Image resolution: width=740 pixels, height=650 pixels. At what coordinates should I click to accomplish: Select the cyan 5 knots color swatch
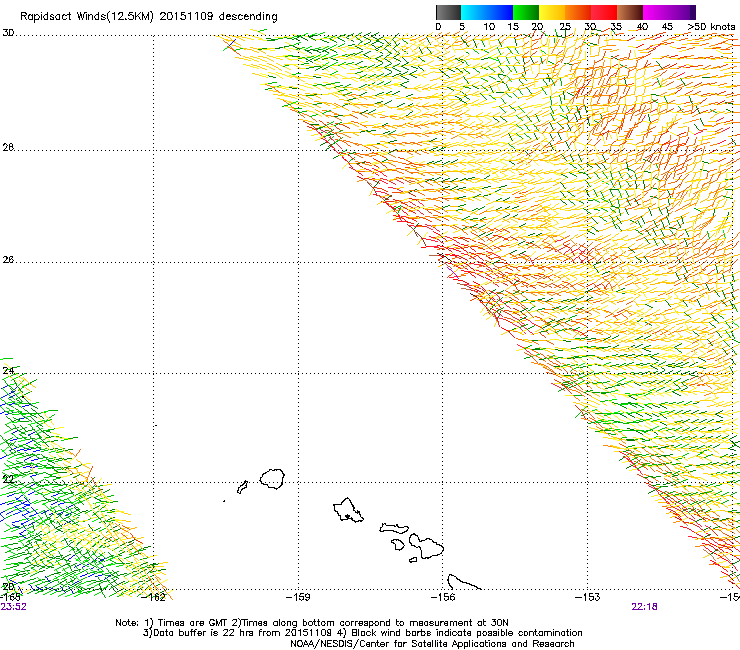tap(474, 12)
